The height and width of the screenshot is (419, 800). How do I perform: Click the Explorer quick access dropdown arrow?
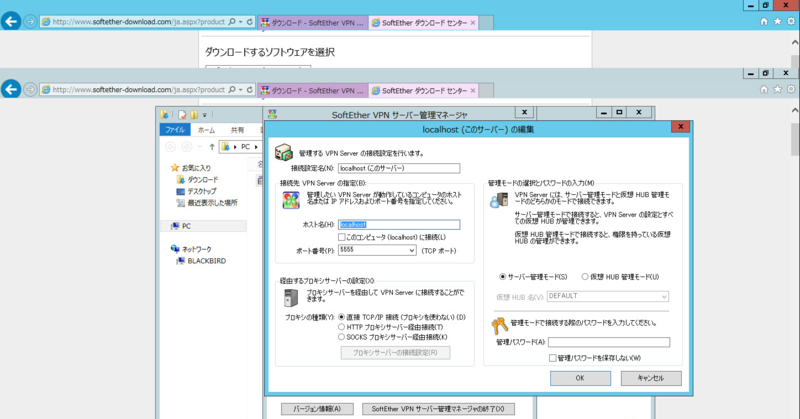[x=205, y=115]
